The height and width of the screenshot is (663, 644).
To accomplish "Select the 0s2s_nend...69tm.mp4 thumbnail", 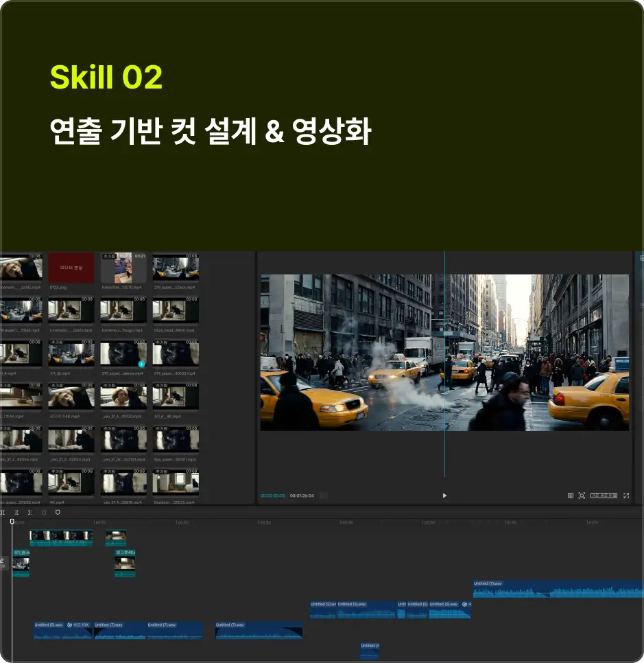I will pos(176,310).
